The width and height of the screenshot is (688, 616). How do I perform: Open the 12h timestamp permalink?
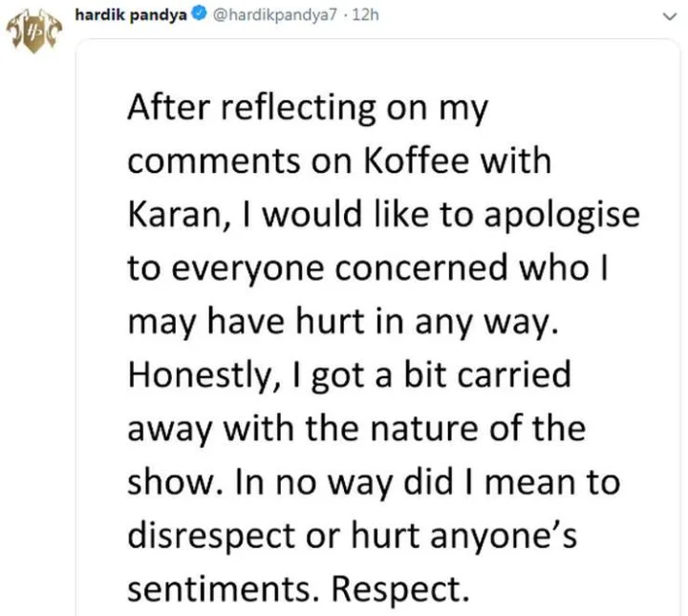[365, 15]
